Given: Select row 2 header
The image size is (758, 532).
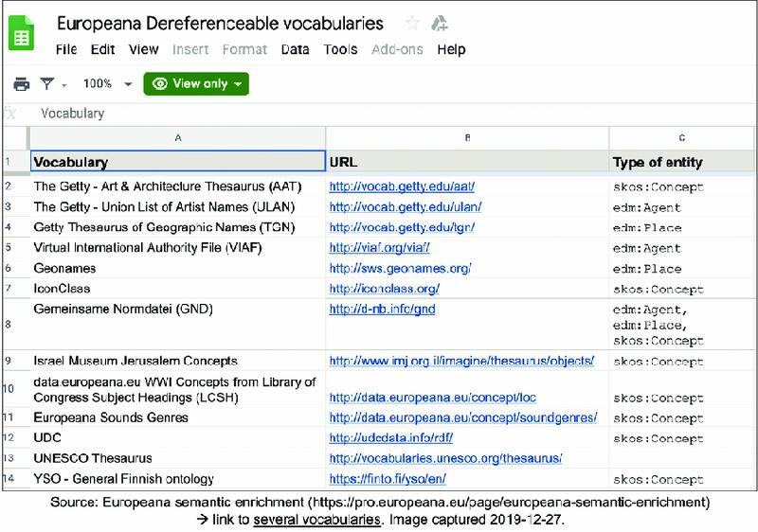Looking at the screenshot, I should [15, 186].
